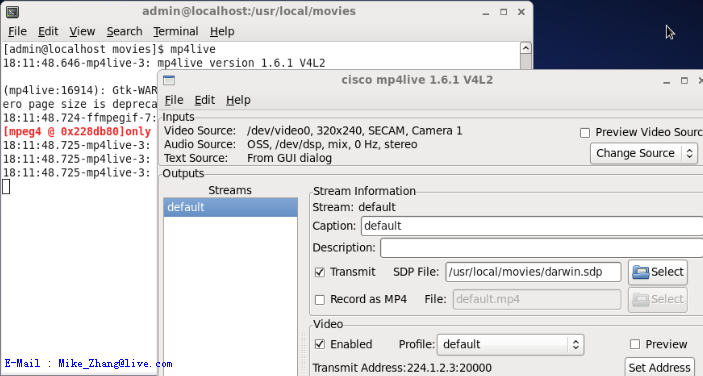This screenshot has height=376, width=703.
Task: Open Help menu in terminal window
Action: 222,31
